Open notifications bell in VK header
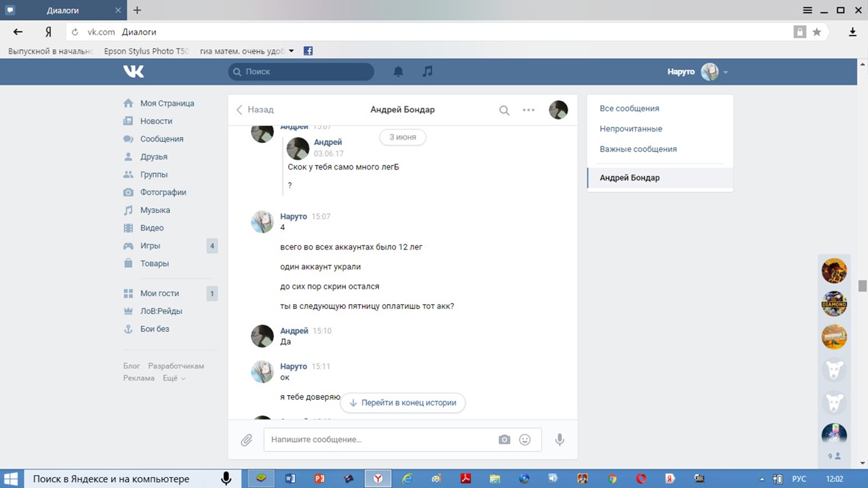Image resolution: width=868 pixels, height=488 pixels. [399, 71]
